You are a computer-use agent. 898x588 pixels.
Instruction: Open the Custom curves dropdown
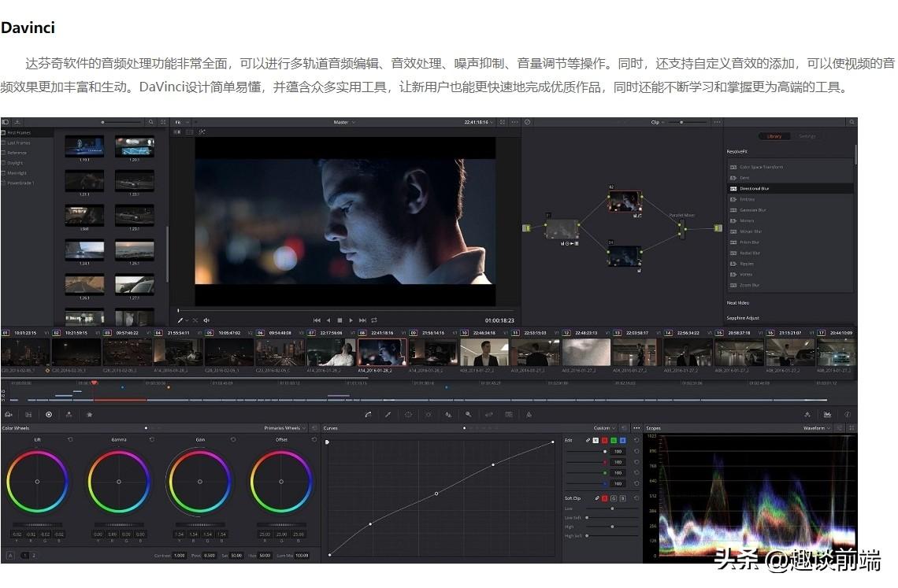tap(604, 427)
